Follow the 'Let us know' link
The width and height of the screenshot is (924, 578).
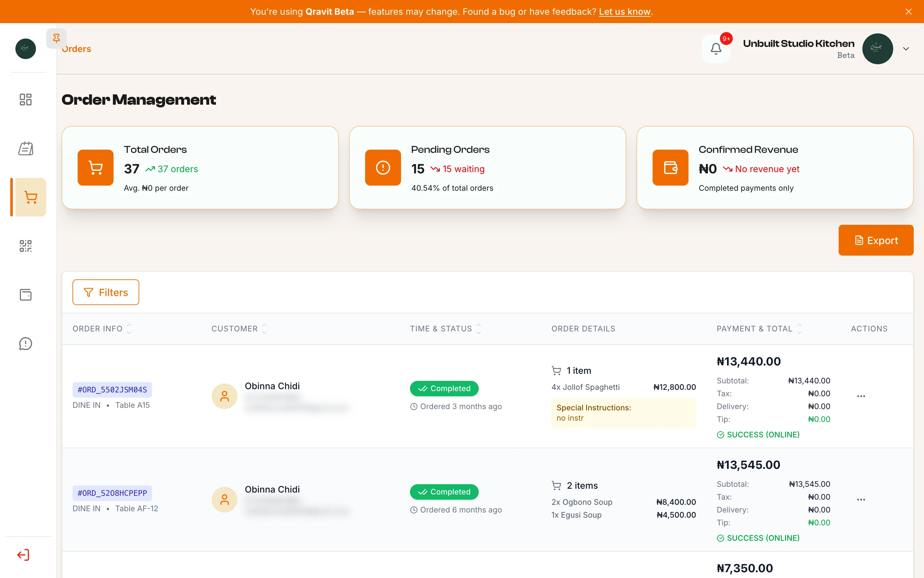(624, 12)
